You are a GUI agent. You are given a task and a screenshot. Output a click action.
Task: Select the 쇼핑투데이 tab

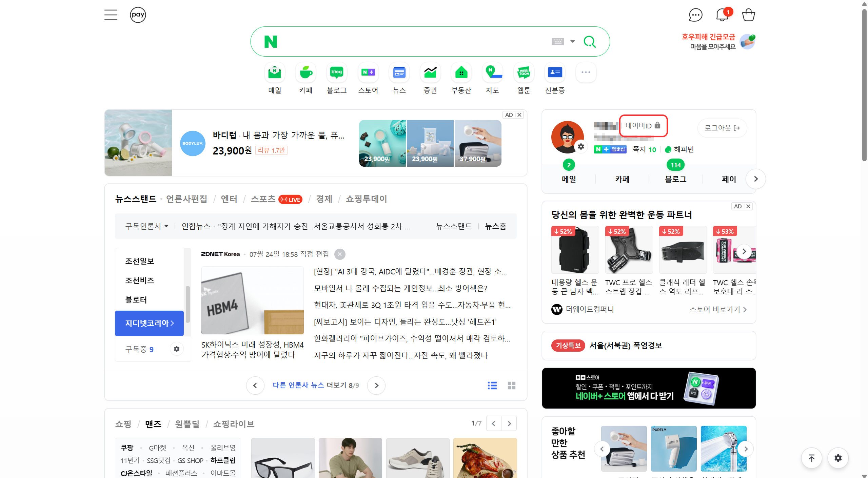pos(367,199)
